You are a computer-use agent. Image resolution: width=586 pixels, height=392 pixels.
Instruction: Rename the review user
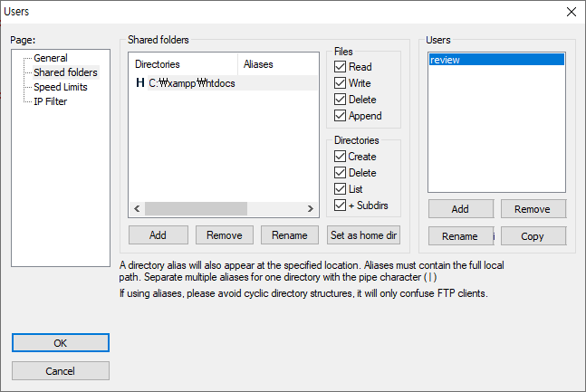pos(460,236)
